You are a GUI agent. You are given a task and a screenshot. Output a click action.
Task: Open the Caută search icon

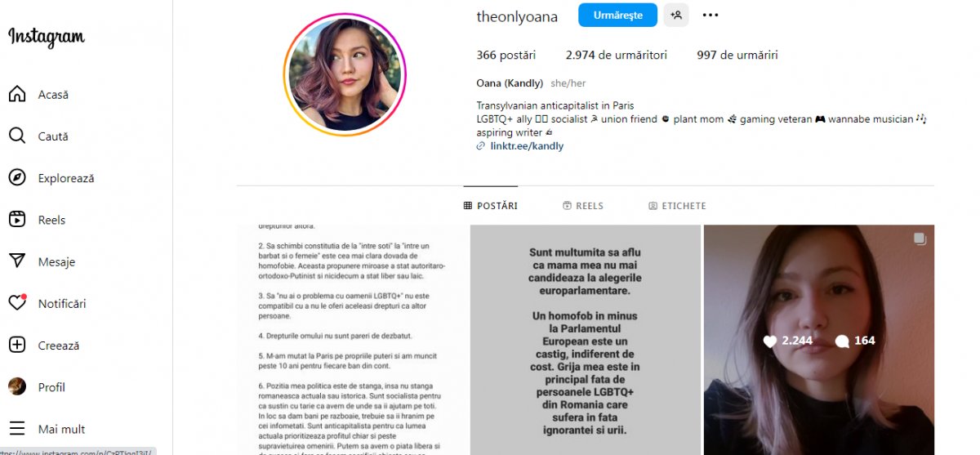[17, 136]
